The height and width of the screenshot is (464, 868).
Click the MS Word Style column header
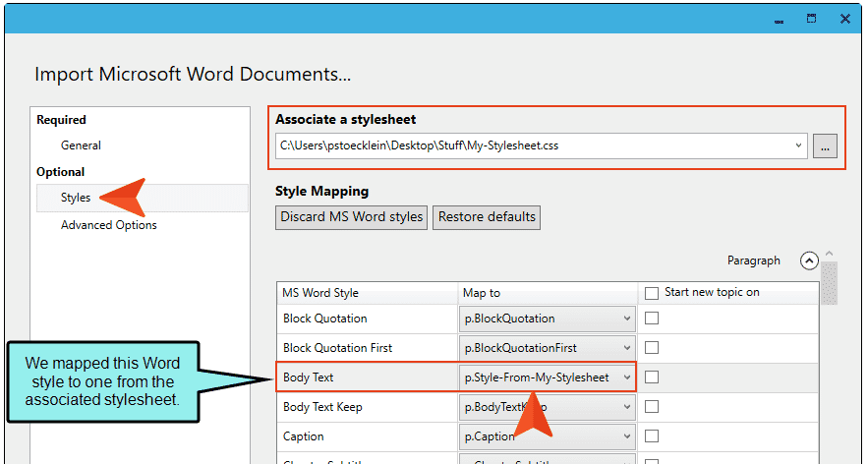(x=368, y=293)
